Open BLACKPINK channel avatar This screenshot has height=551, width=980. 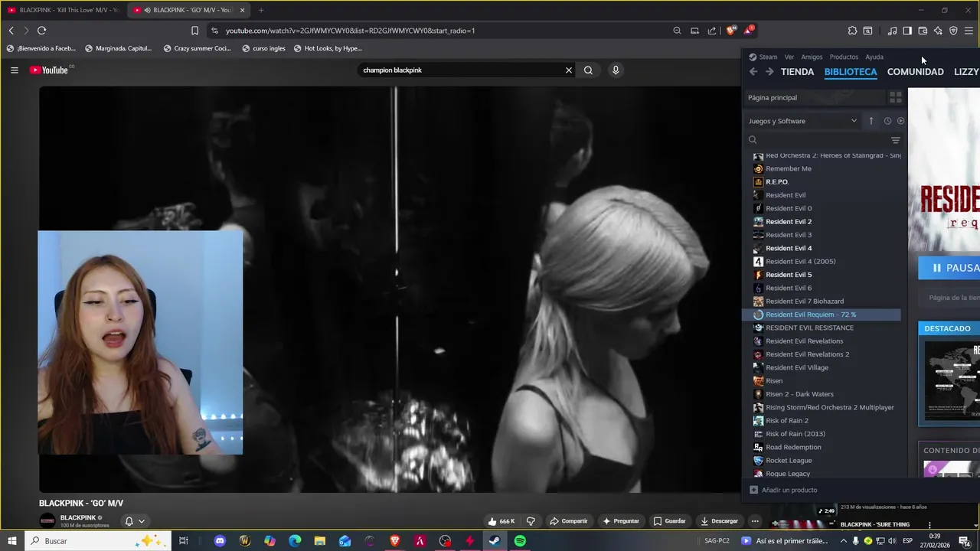(x=47, y=521)
